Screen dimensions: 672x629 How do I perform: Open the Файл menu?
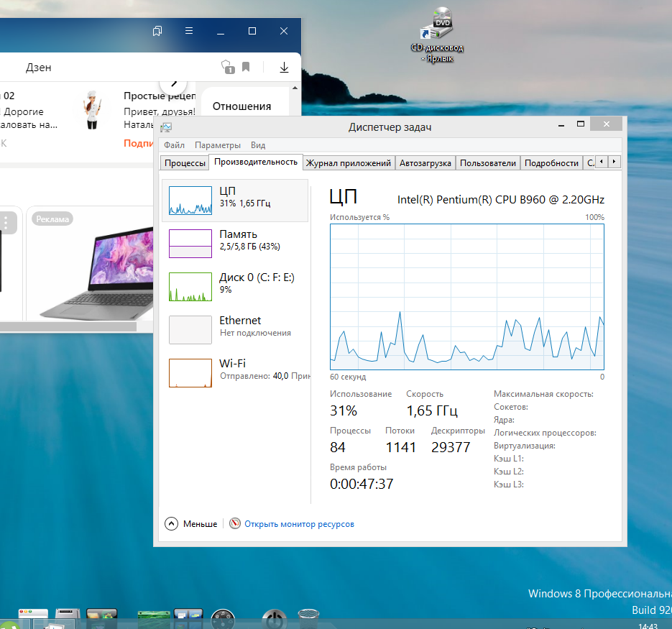point(174,145)
